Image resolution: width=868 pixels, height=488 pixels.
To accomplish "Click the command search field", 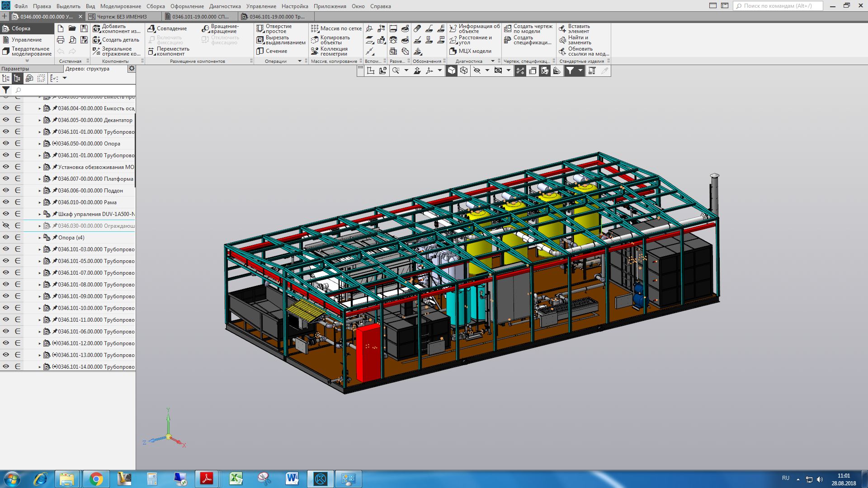I will tap(778, 6).
